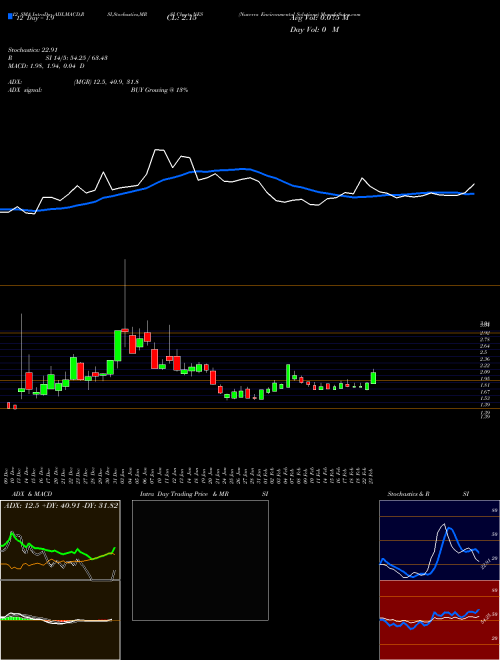Click the blue 12-day SMA legend square

pos(10,17)
